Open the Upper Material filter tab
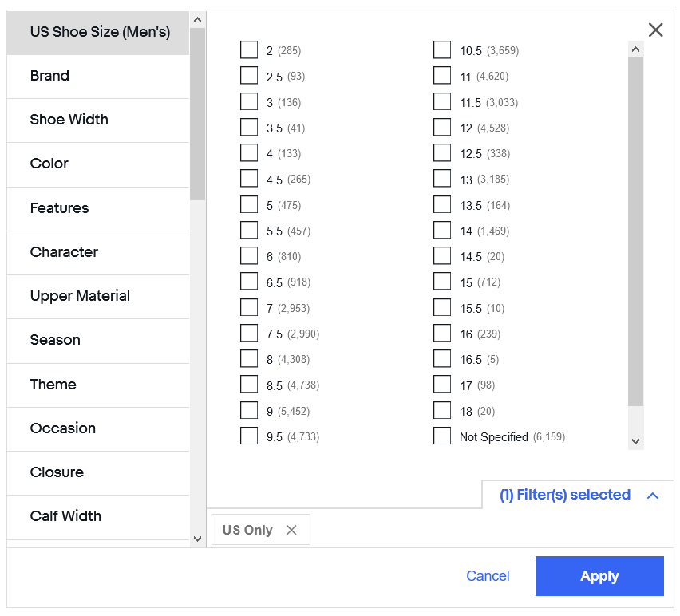The width and height of the screenshot is (680, 616). pos(80,296)
